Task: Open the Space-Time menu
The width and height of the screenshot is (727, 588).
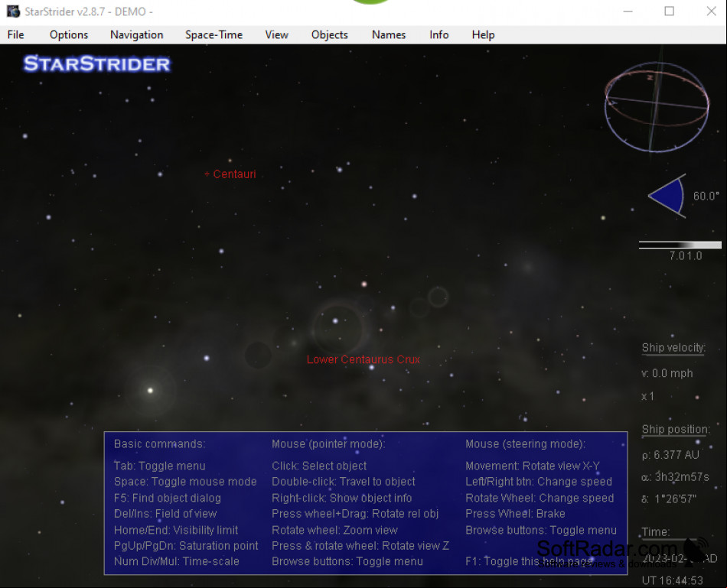Action: [214, 34]
